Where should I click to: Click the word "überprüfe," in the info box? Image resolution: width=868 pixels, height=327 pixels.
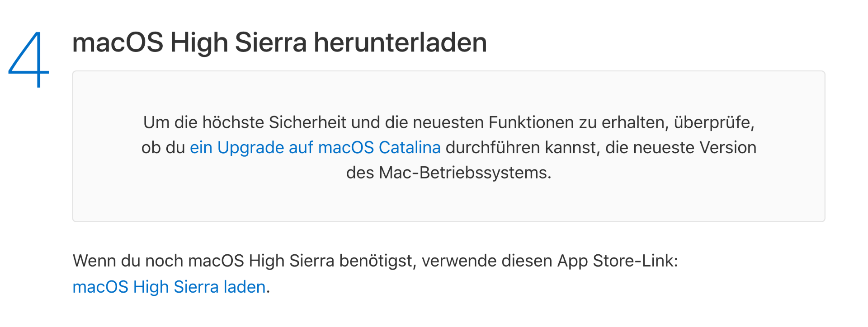pos(714,122)
